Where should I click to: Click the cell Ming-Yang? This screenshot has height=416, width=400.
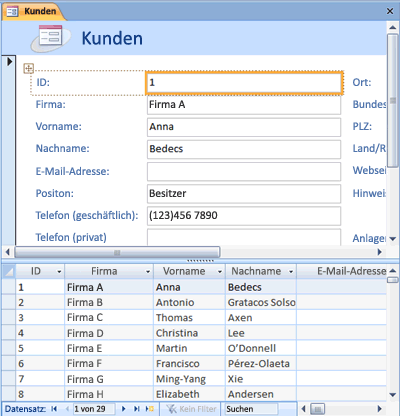click(189, 379)
